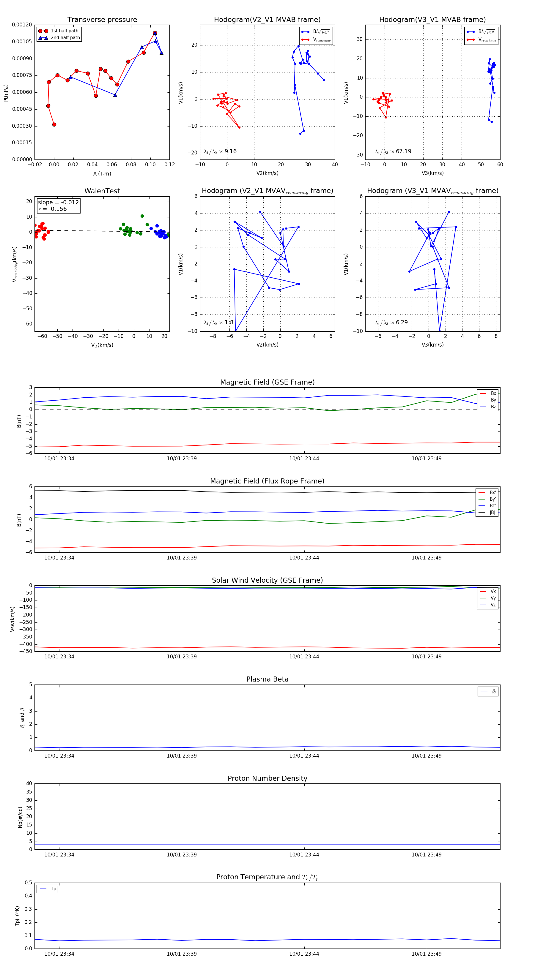Click 'B/√μ0ρ' legend entry in V3_V1 MVAB hodogram
535x980 pixels.
(481, 31)
